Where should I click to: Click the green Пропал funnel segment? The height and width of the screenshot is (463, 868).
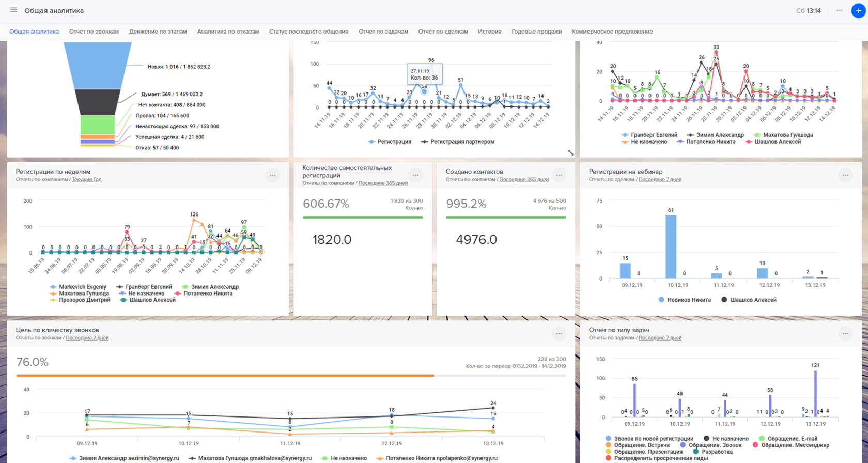(x=98, y=125)
